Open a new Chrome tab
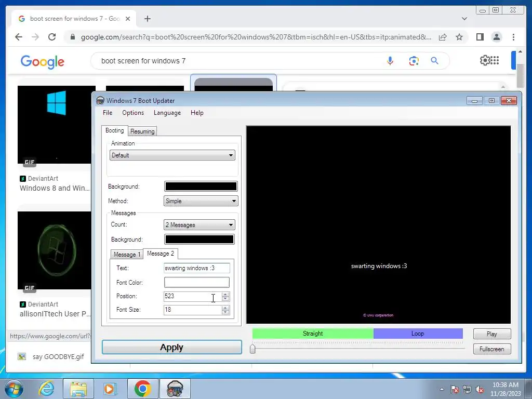The image size is (532, 399). click(x=147, y=19)
